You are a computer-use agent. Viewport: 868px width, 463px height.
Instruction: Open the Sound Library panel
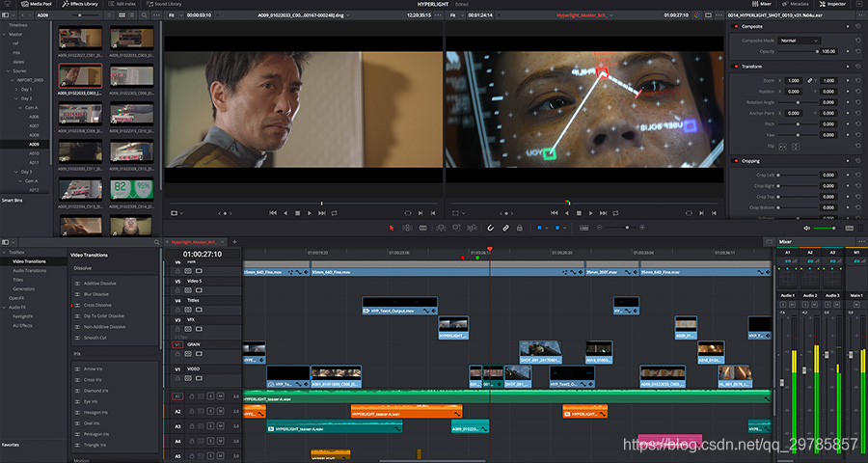click(x=164, y=4)
